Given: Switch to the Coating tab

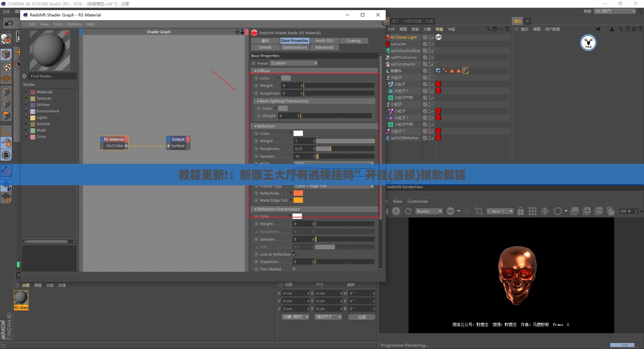Looking at the screenshot, I should click(x=354, y=41).
